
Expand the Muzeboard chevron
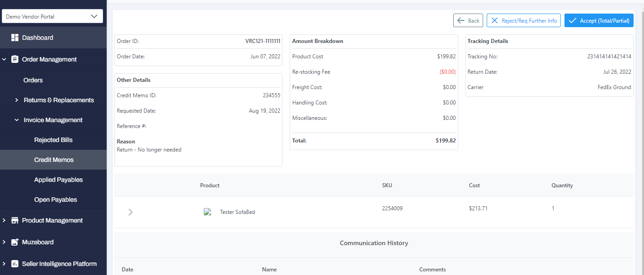coord(4,242)
